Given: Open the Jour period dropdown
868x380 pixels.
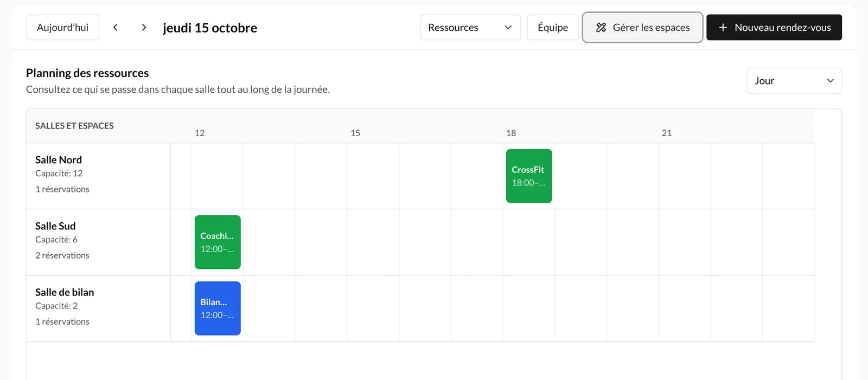Looking at the screenshot, I should 794,81.
